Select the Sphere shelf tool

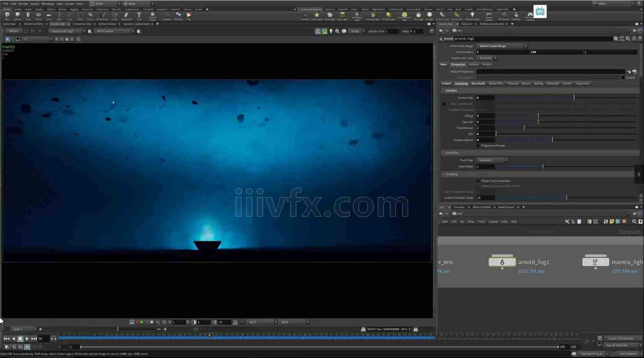click(18, 16)
